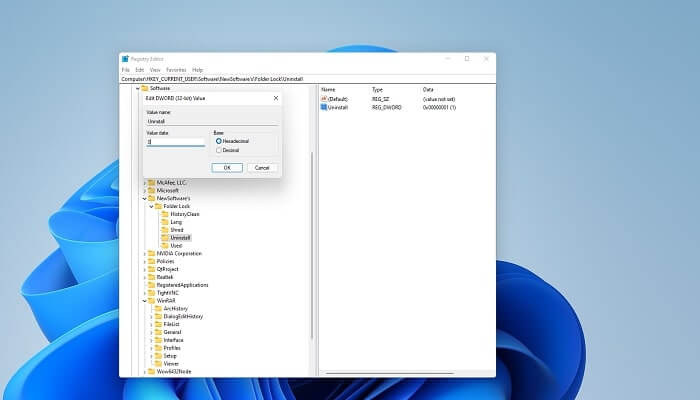Expand the Microsoft tree node
This screenshot has height=400, width=700.
coord(145,190)
